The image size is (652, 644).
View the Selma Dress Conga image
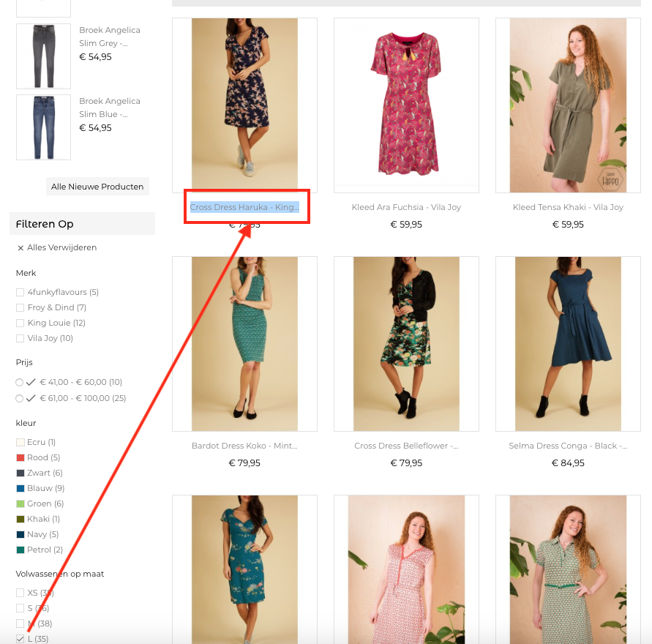point(568,344)
